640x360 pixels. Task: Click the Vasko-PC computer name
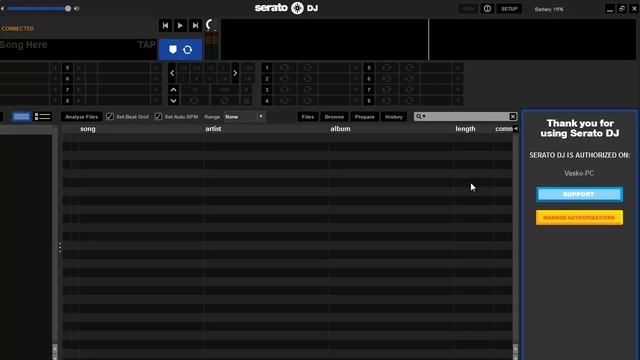coord(579,173)
